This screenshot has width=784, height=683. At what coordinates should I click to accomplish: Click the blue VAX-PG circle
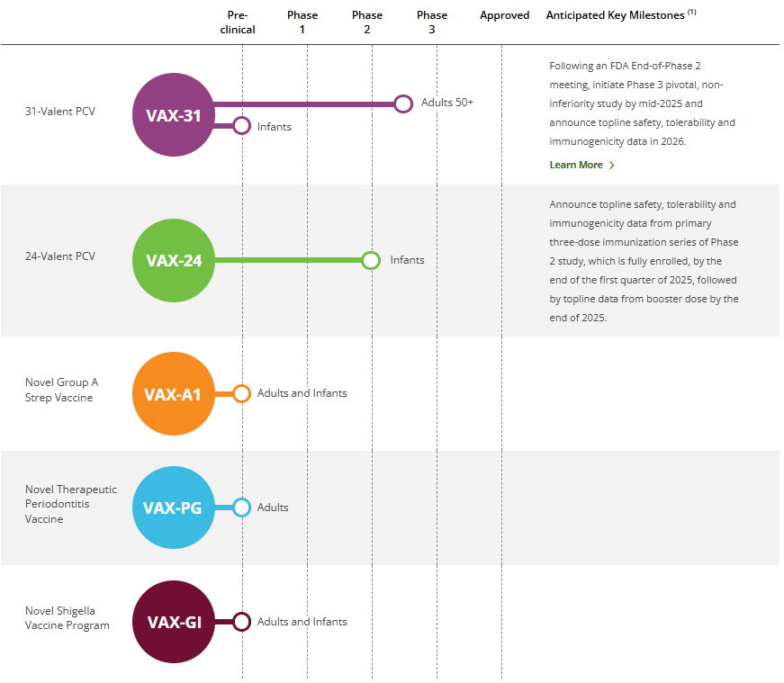pyautogui.click(x=174, y=508)
